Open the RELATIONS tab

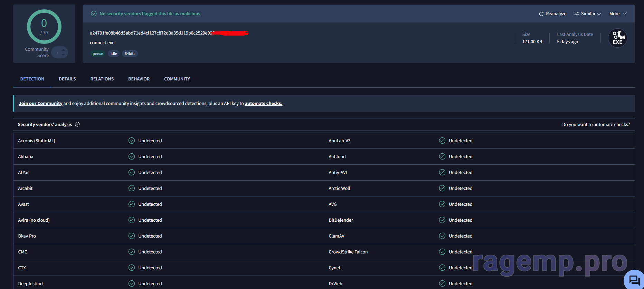(x=102, y=79)
